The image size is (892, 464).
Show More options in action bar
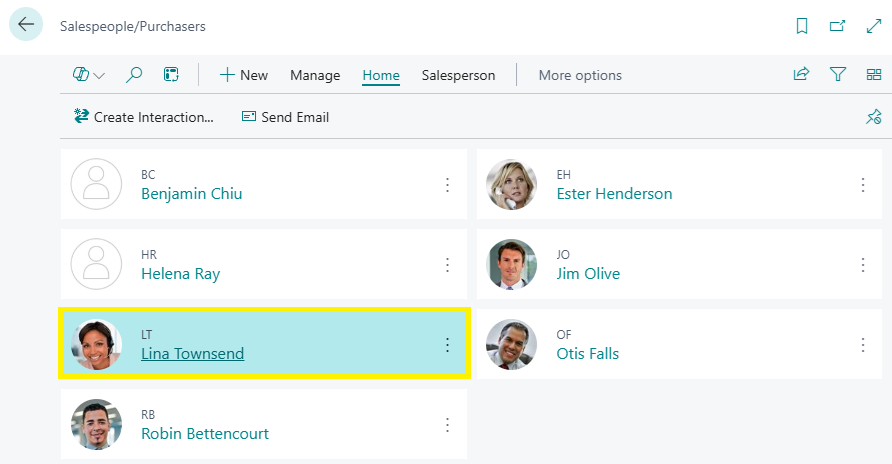pyautogui.click(x=580, y=75)
